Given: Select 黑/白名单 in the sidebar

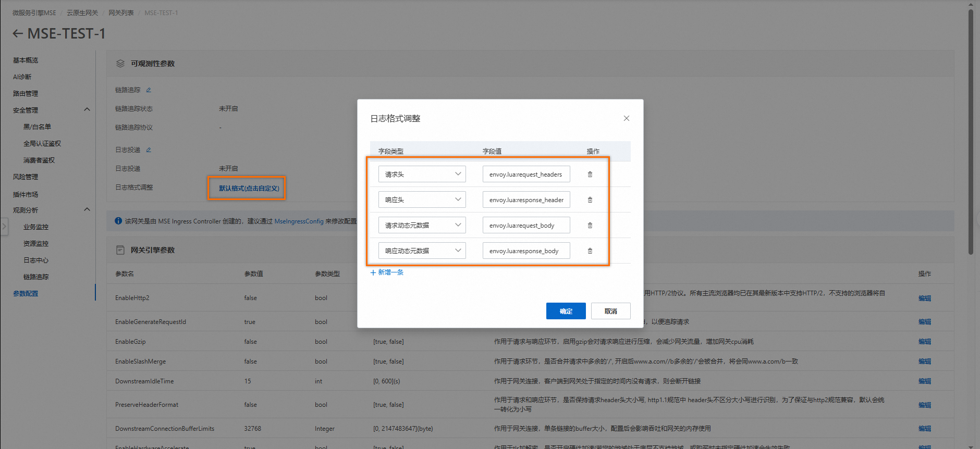Looking at the screenshot, I should pyautogui.click(x=37, y=127).
